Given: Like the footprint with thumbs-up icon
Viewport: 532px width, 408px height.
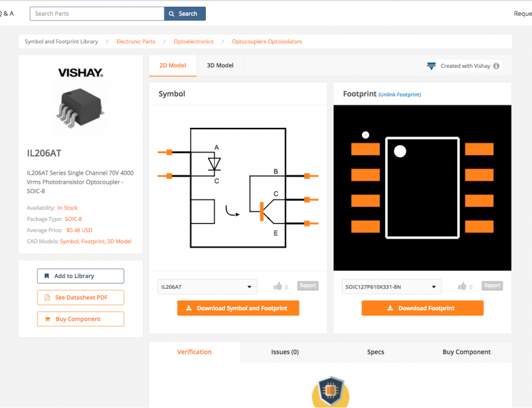Looking at the screenshot, I should tap(462, 286).
